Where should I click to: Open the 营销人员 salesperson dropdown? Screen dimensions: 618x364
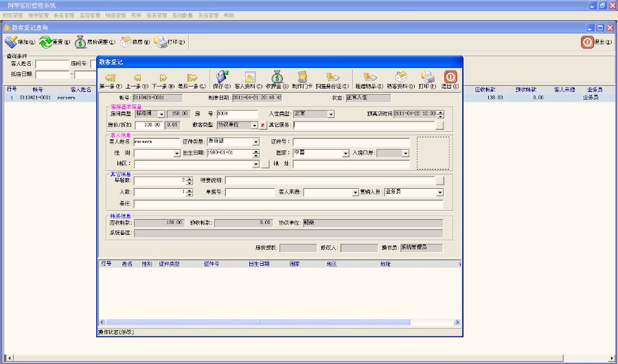[440, 193]
